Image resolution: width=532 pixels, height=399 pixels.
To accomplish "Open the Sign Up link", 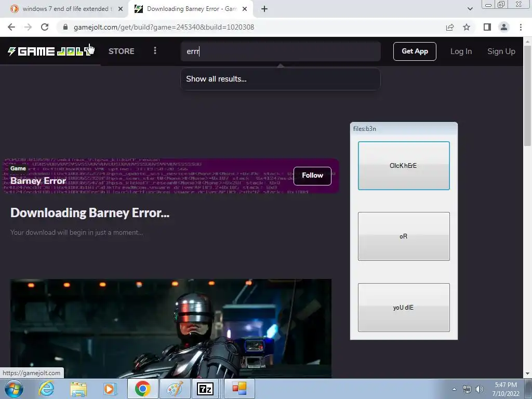I will (501, 51).
